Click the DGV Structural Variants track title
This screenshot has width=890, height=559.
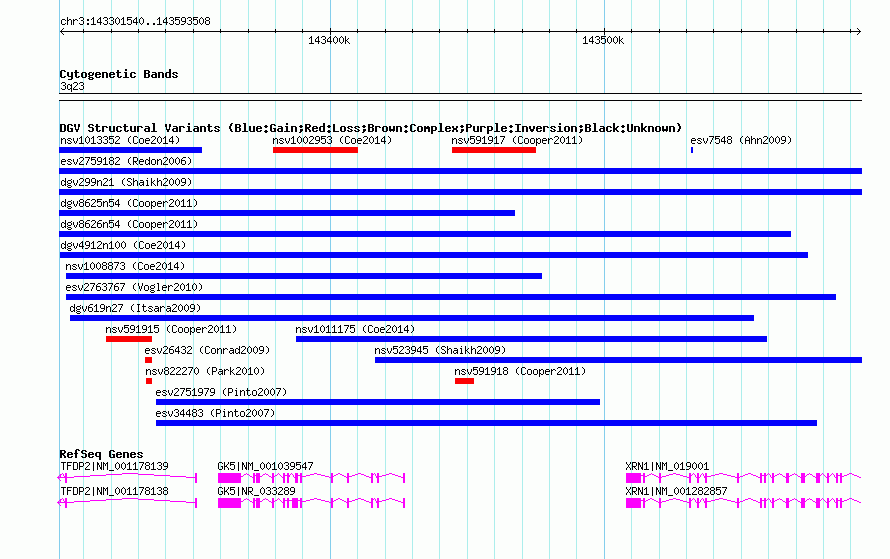tap(370, 128)
